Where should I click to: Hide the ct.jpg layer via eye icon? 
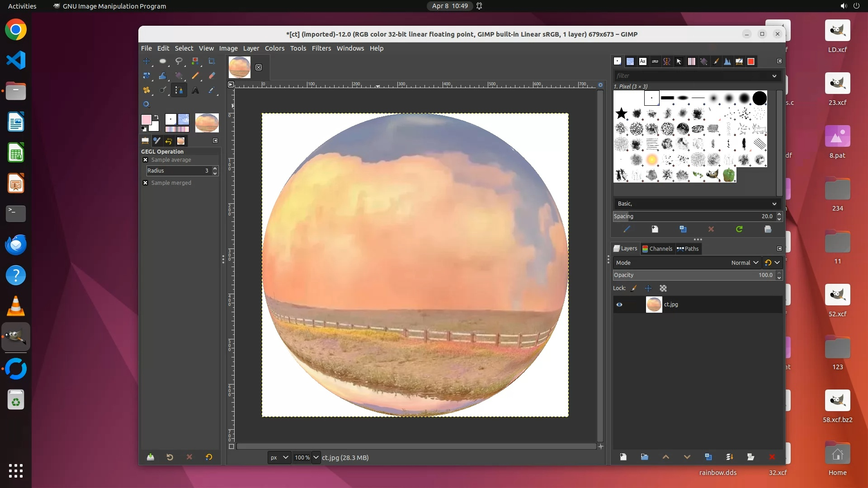pyautogui.click(x=619, y=305)
